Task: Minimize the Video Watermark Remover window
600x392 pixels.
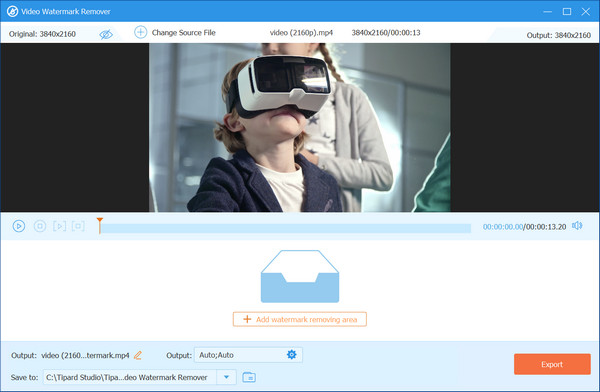Action: 548,11
